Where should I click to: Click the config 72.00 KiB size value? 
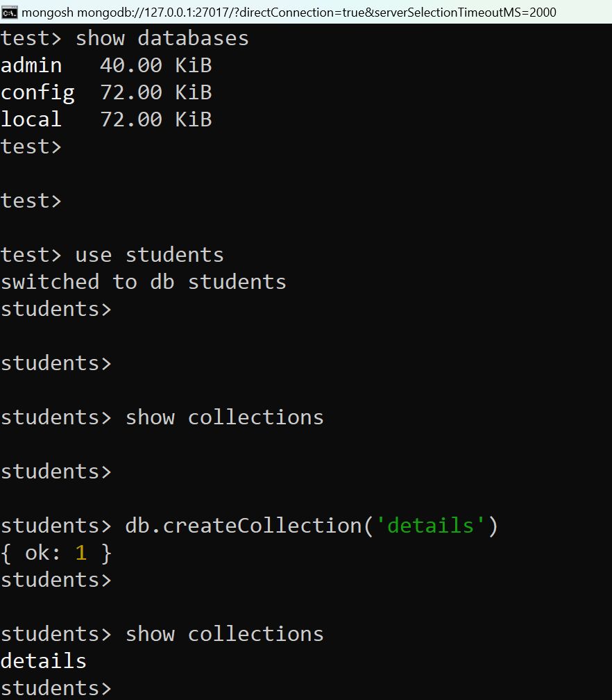tap(155, 93)
